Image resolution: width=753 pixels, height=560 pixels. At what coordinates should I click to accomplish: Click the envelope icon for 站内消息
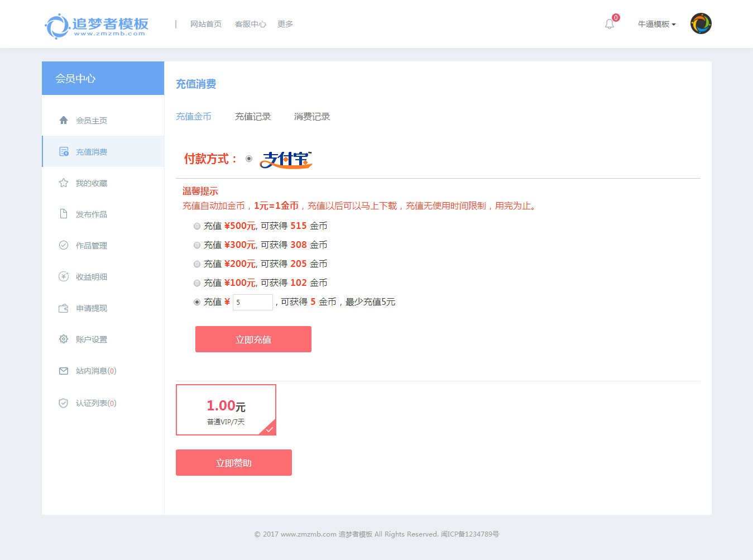pos(64,371)
